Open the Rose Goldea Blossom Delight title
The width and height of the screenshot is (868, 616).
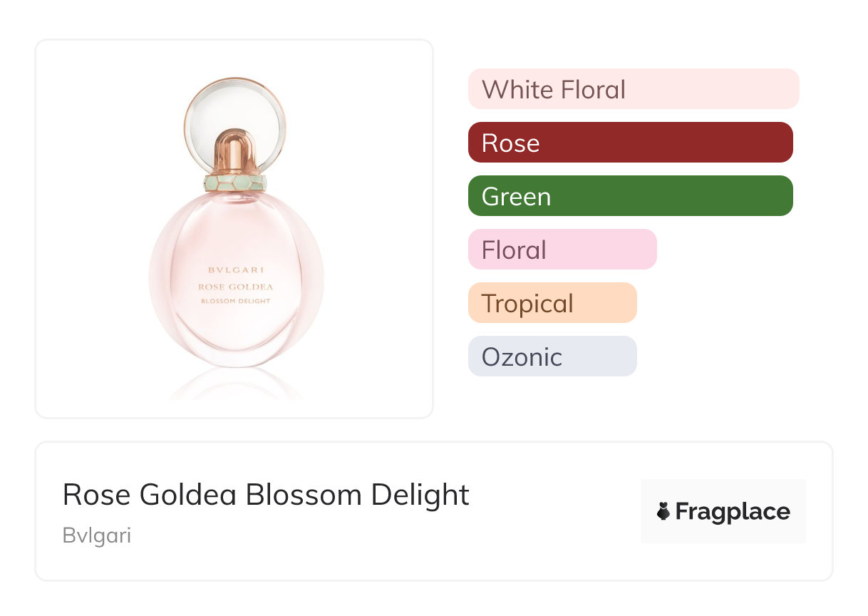tap(266, 494)
